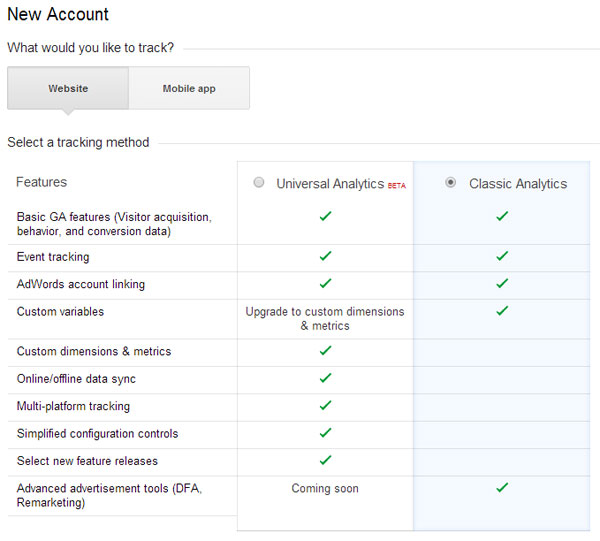Click Classic checkmark for Advanced advertisement tools
Image resolution: width=600 pixels, height=541 pixels.
coord(502,487)
